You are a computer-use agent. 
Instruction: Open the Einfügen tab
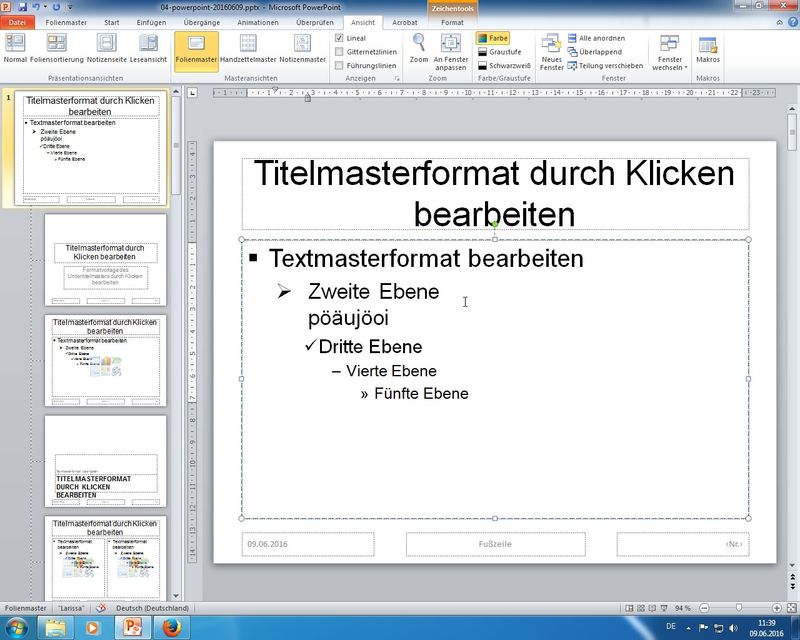tap(152, 22)
